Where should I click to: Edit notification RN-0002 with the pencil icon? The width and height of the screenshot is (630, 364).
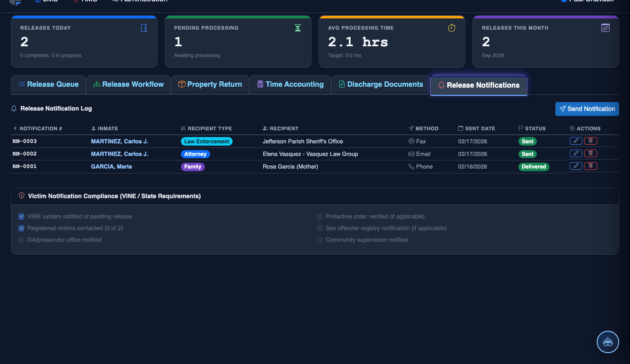pyautogui.click(x=576, y=153)
